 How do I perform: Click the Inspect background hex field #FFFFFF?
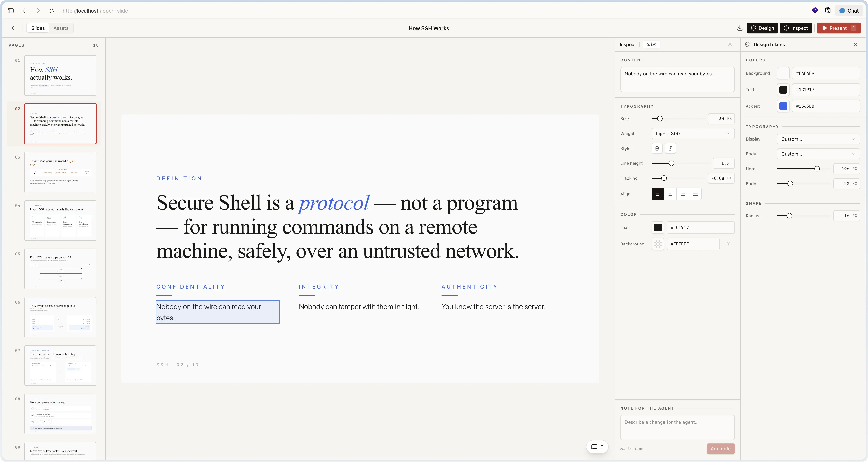[693, 244]
